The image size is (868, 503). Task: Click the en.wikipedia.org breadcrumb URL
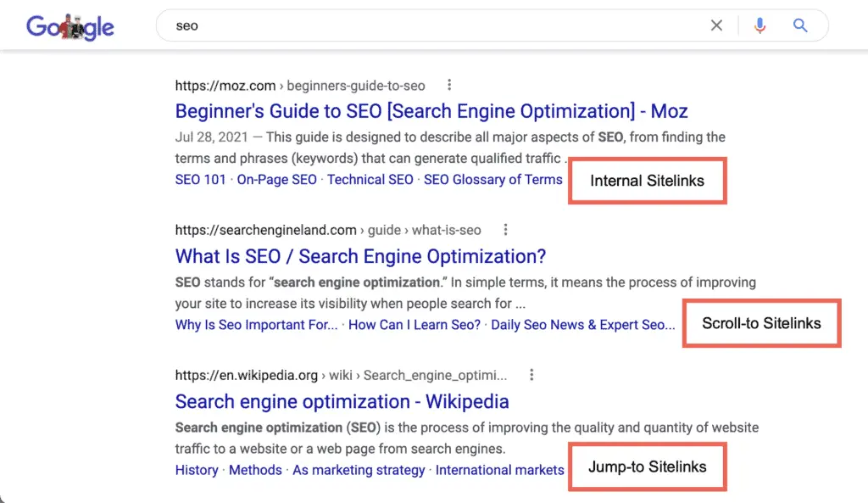(x=341, y=375)
